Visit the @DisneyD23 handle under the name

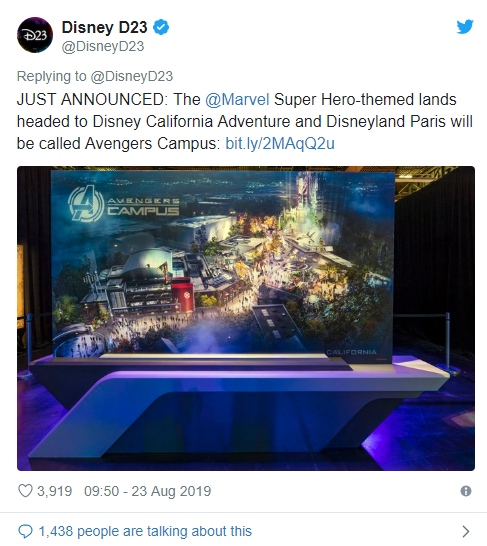(103, 46)
